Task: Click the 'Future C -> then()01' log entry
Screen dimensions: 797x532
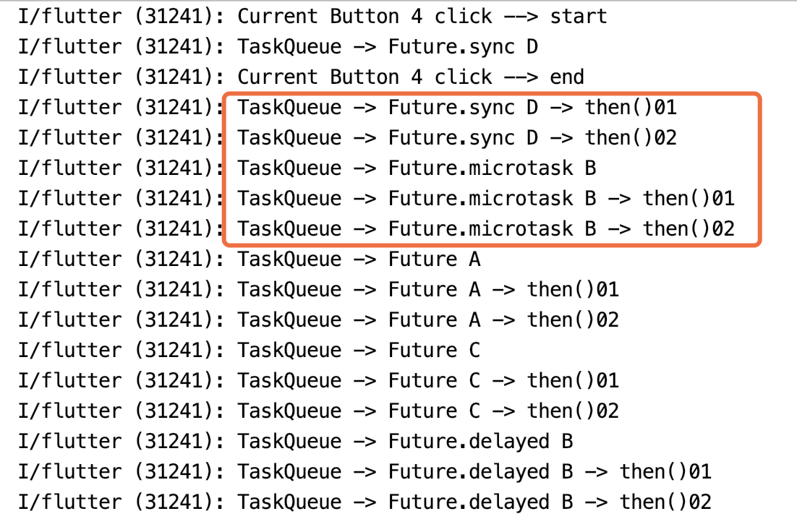Action: pos(428,381)
